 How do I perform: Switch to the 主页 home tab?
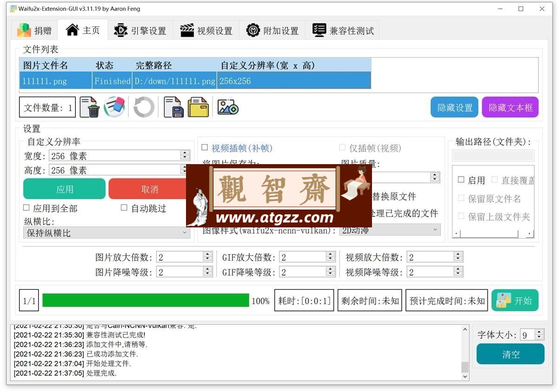pos(83,30)
